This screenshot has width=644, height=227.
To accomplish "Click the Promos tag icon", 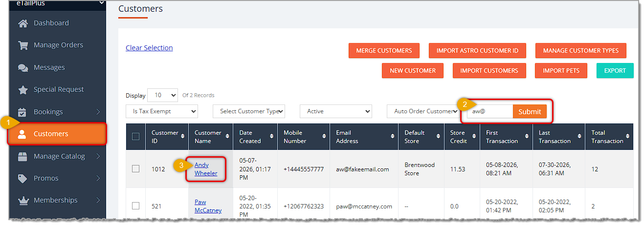I will point(22,178).
